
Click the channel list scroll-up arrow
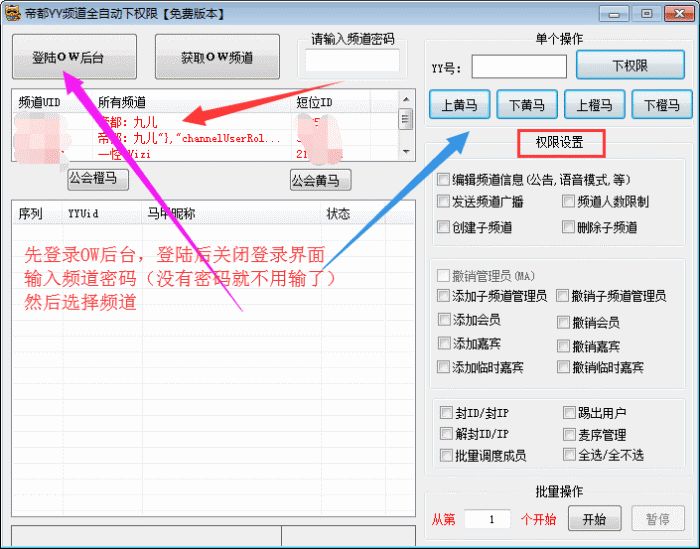pos(406,99)
